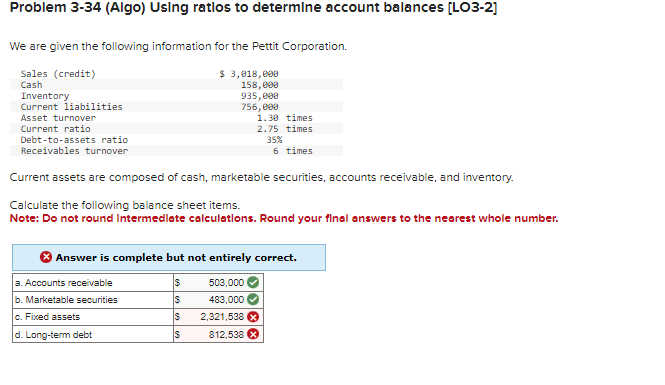Click the debt-to-assets value 35%
Viewport: 665px width, 385px height.
click(274, 140)
